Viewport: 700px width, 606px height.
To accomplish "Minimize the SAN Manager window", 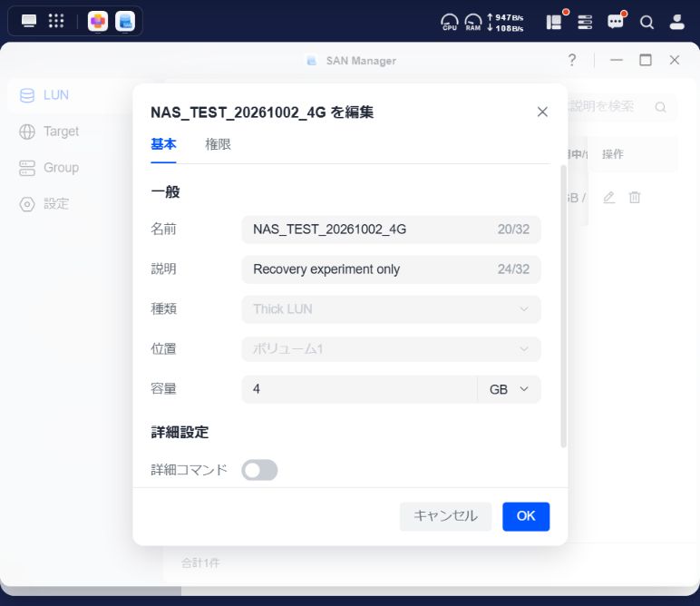I will click(x=617, y=60).
